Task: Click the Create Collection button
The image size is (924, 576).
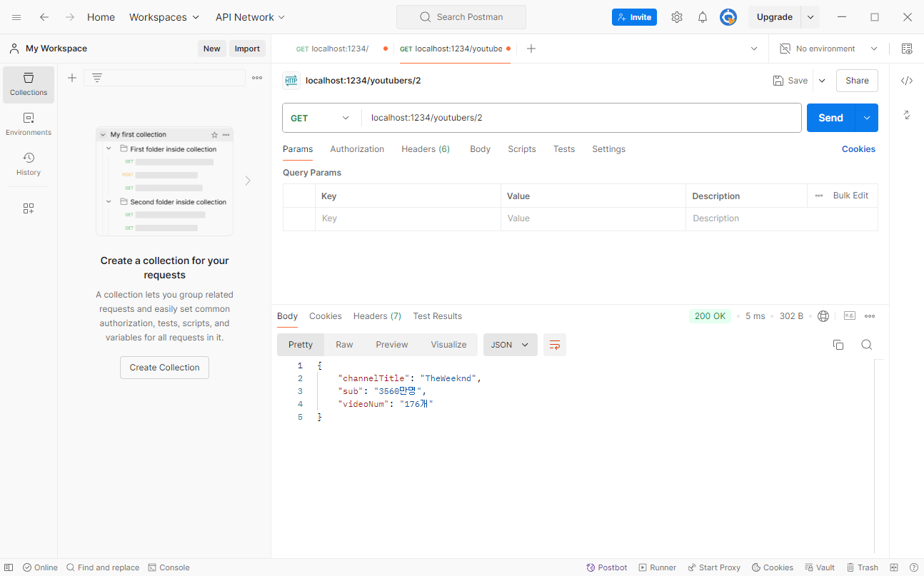Action: 164,368
